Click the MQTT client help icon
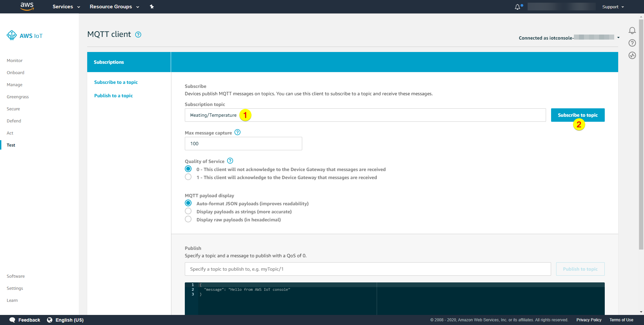 click(138, 35)
